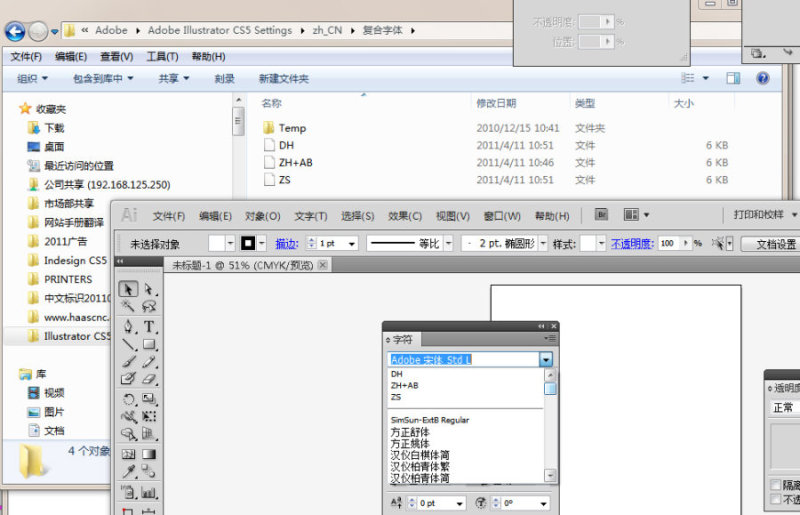This screenshot has height=515, width=800.
Task: Open Illustrator's 窗口(W) menu
Action: coord(502,216)
